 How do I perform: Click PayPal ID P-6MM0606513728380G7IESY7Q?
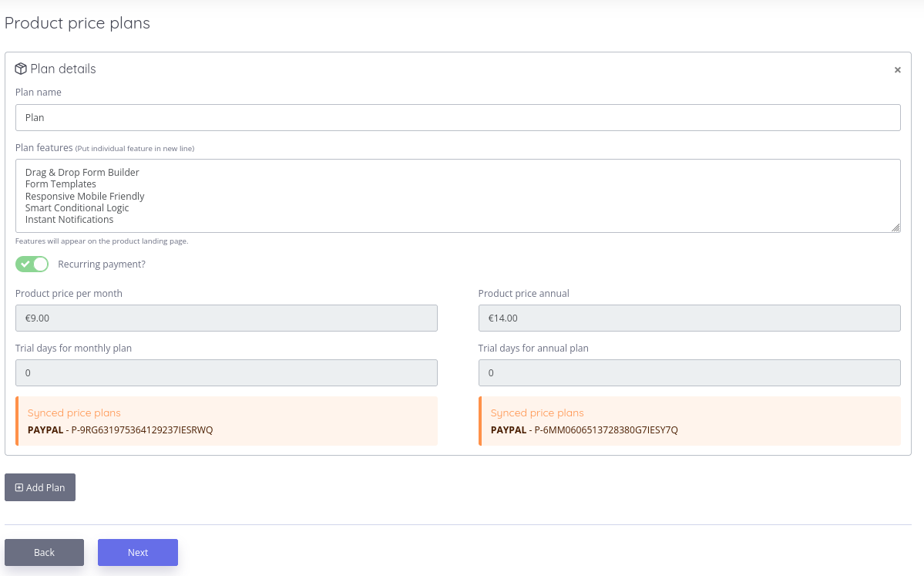click(x=606, y=429)
